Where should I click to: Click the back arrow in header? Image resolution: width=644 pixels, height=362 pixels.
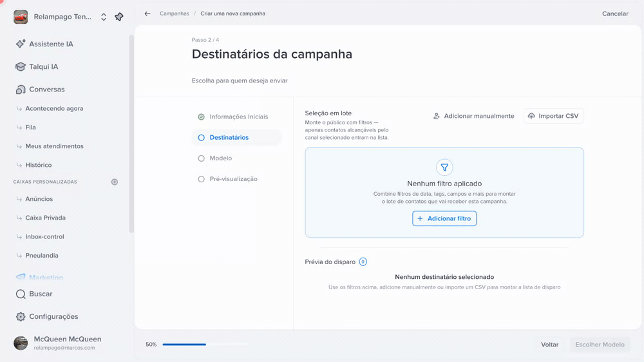(x=147, y=14)
